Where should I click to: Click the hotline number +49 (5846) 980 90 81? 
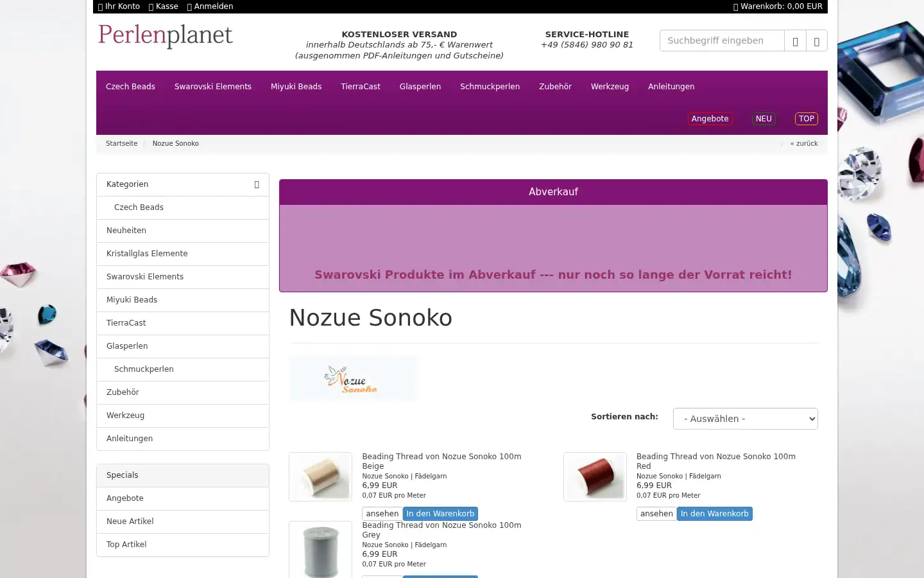[587, 45]
